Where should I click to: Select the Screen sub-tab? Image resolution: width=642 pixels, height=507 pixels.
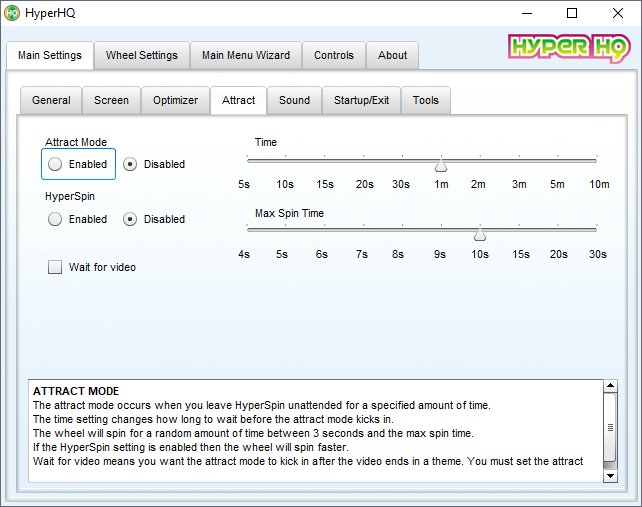click(x=111, y=100)
